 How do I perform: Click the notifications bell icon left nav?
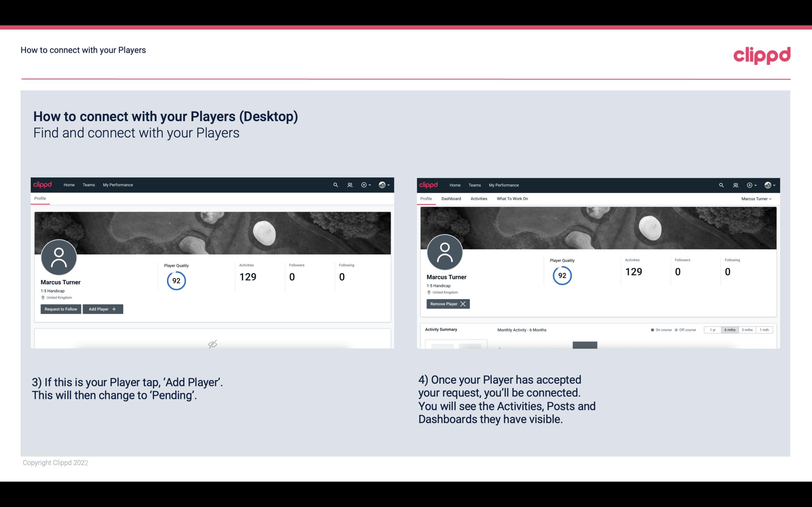coord(349,184)
